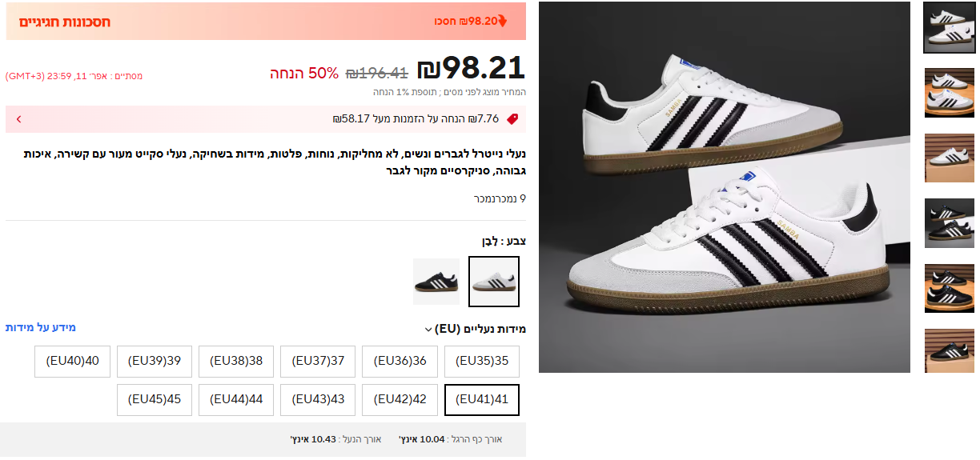Open the discount coupon chevron arrow
The image size is (980, 460).
coord(18,119)
